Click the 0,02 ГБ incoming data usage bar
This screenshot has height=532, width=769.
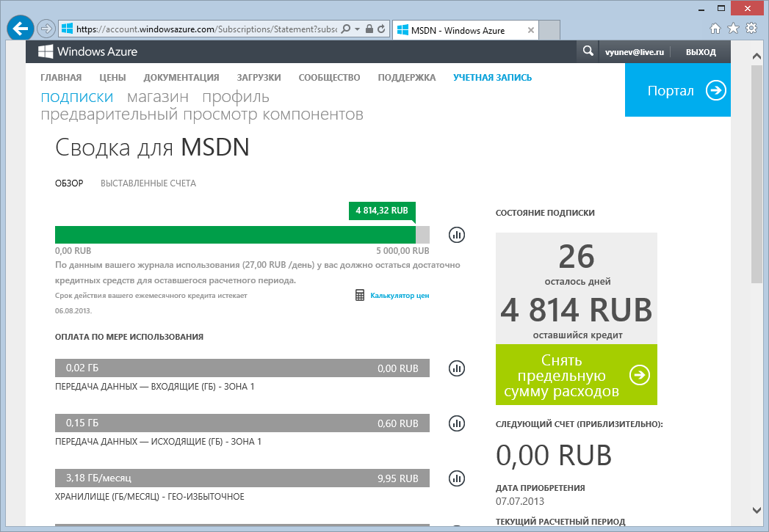(x=242, y=368)
